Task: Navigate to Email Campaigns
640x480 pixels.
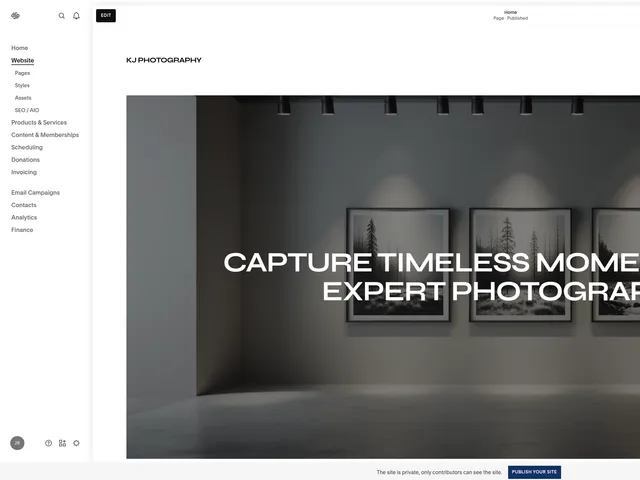Action: click(x=35, y=192)
